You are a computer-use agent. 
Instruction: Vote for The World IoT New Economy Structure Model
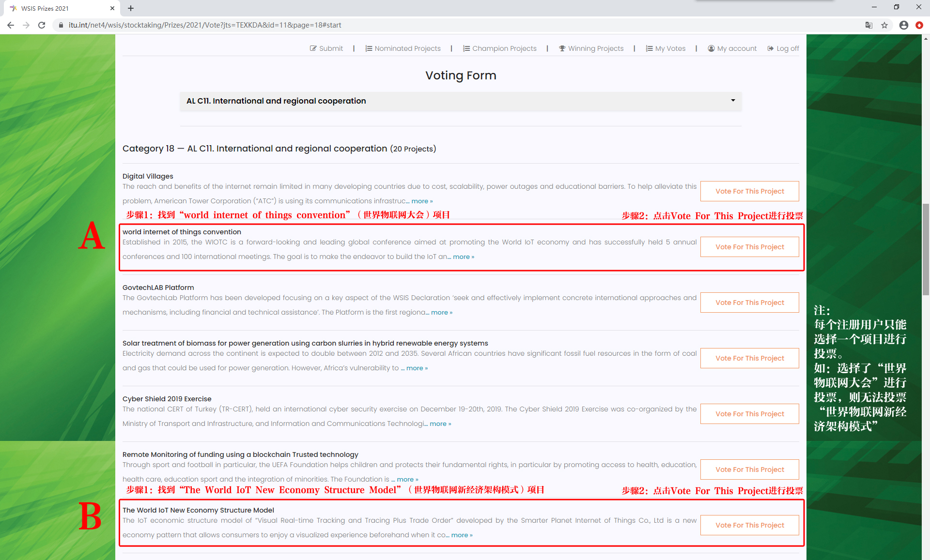click(749, 525)
